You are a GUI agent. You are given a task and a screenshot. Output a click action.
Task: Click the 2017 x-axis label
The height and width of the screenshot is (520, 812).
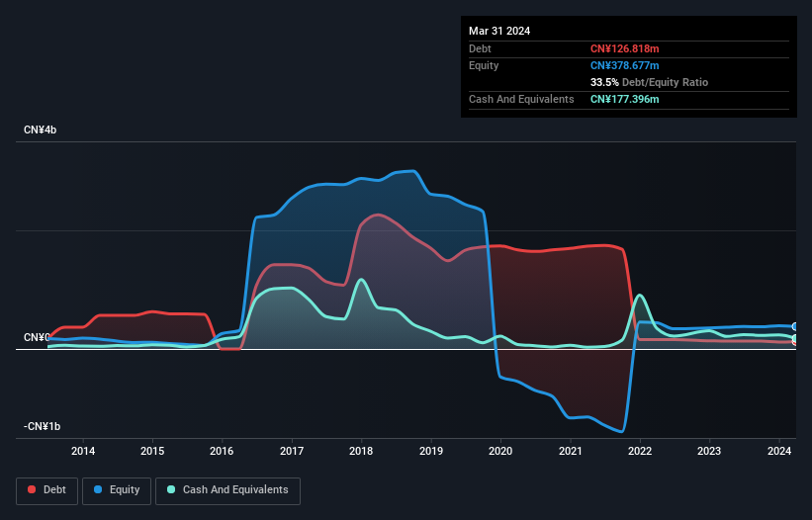(x=292, y=451)
